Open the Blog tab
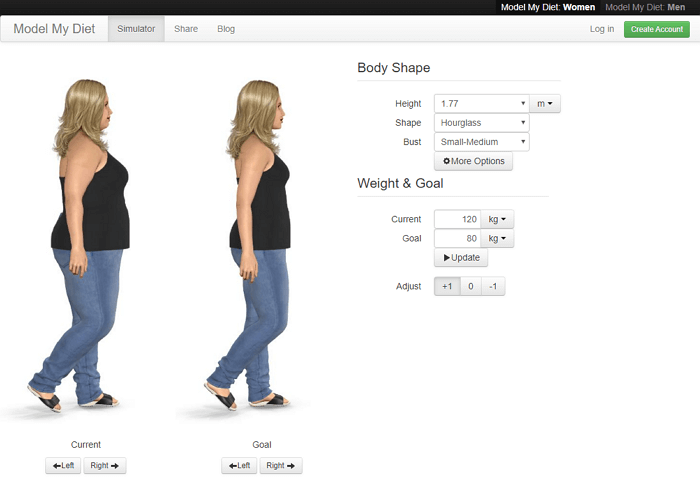The image size is (700, 488). pos(226,29)
